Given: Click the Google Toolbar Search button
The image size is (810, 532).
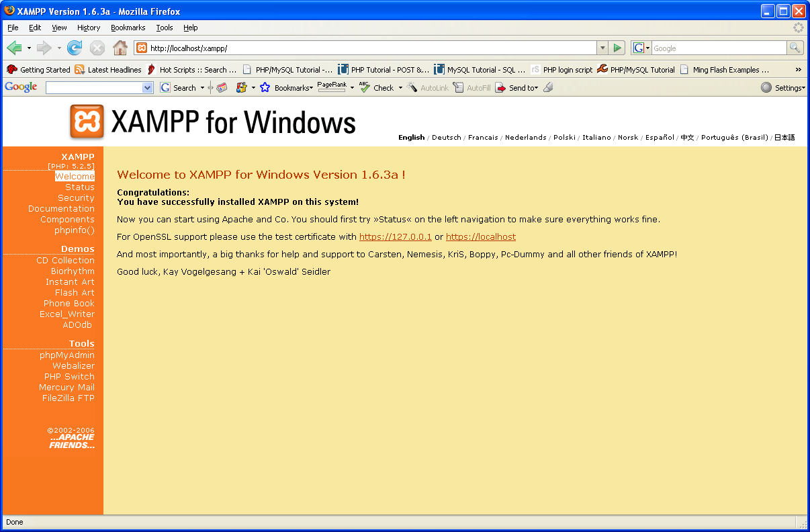Looking at the screenshot, I should [178, 87].
